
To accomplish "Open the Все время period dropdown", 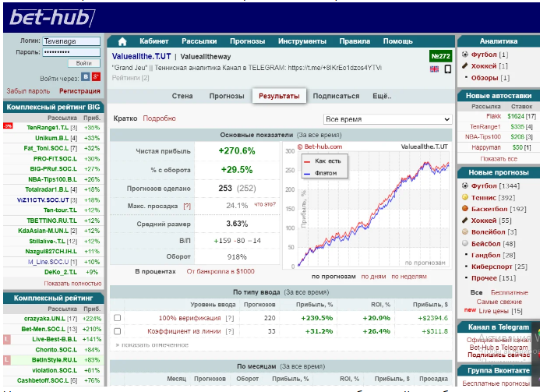I will [x=387, y=119].
